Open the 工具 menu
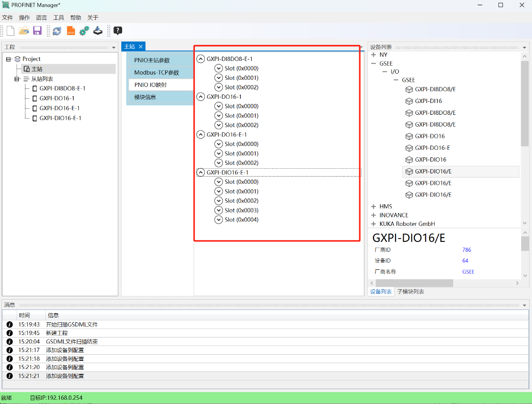This screenshot has width=532, height=404. (x=59, y=17)
